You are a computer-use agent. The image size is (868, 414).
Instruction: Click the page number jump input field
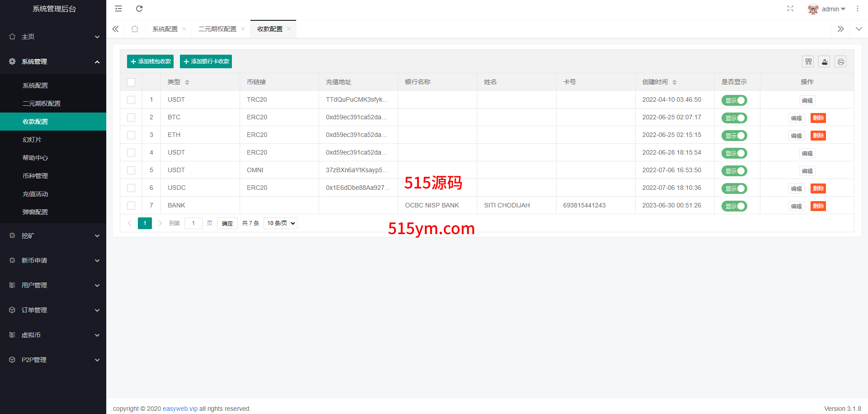click(x=193, y=223)
